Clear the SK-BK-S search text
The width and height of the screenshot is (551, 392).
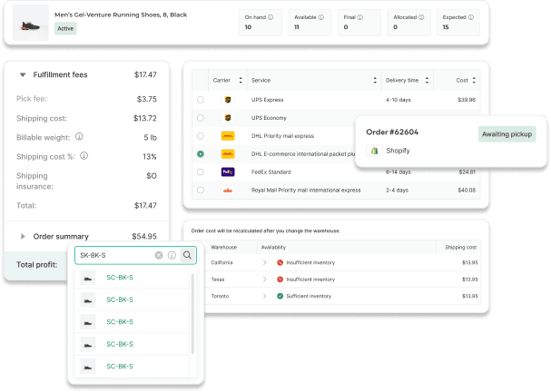pyautogui.click(x=159, y=256)
